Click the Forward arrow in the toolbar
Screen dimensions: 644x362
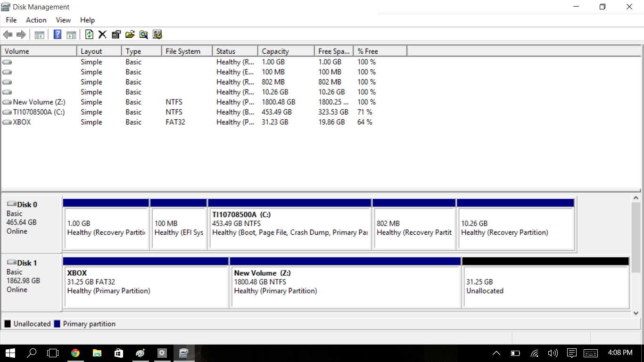click(x=21, y=34)
